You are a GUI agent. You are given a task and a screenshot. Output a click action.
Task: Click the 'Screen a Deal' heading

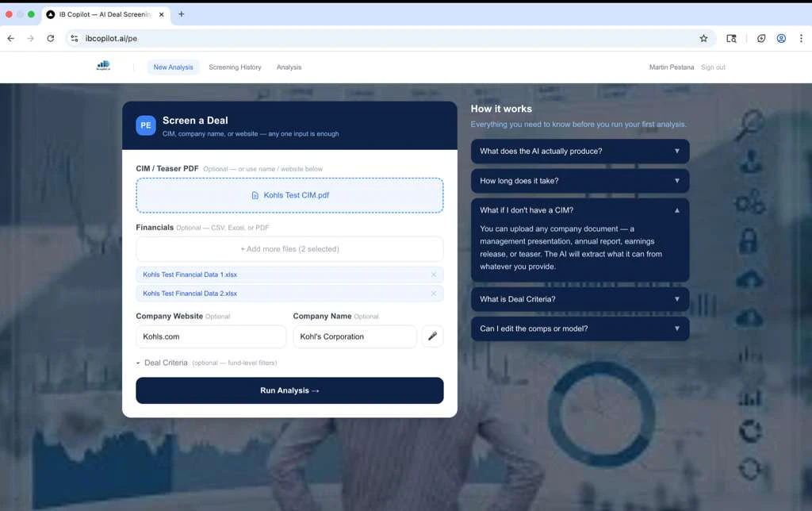point(195,121)
